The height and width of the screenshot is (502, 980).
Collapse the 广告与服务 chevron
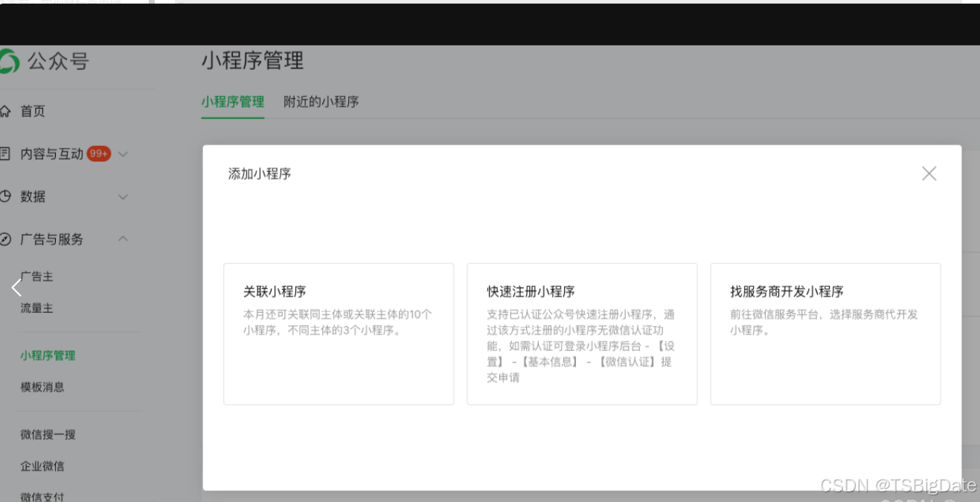coord(124,239)
